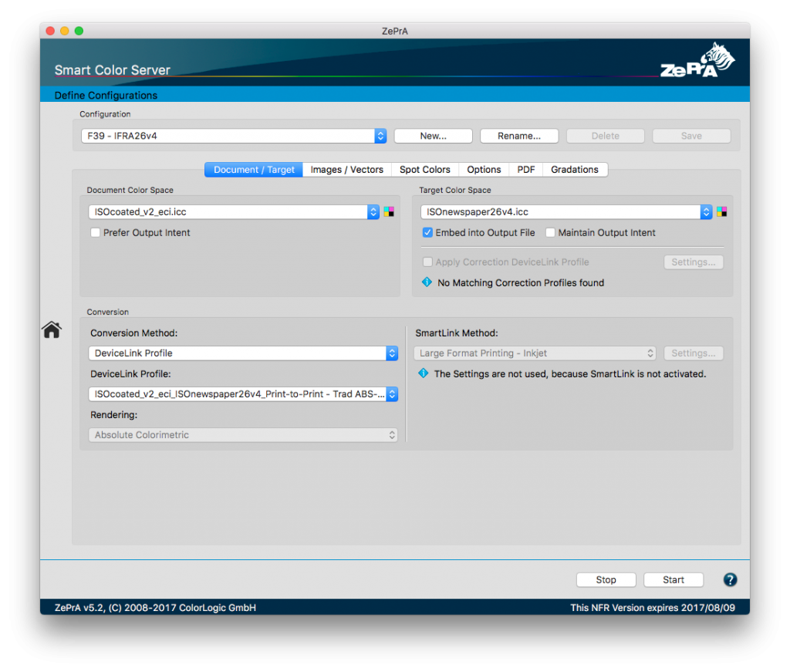Click the Save configuration button
This screenshot has height=672, width=790.
tap(692, 136)
